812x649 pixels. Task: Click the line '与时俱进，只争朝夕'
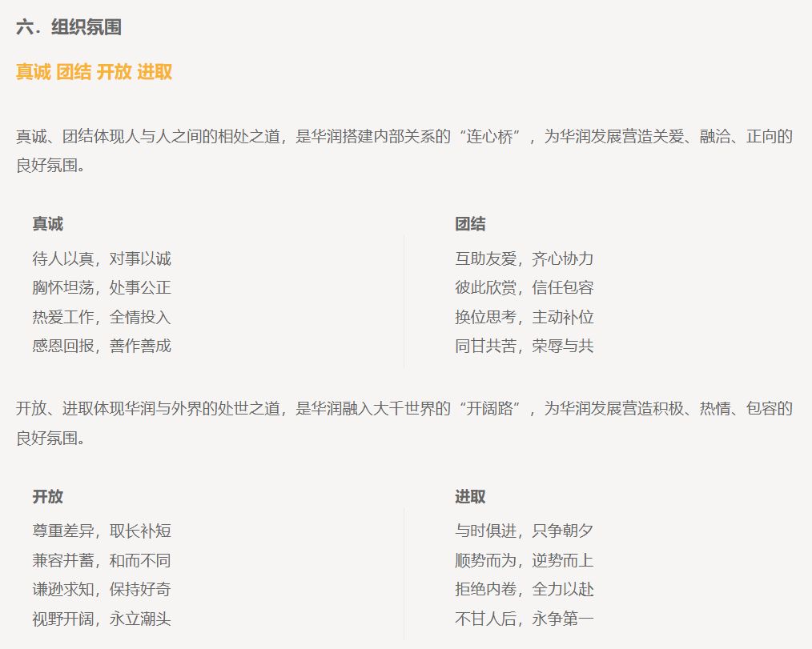524,531
